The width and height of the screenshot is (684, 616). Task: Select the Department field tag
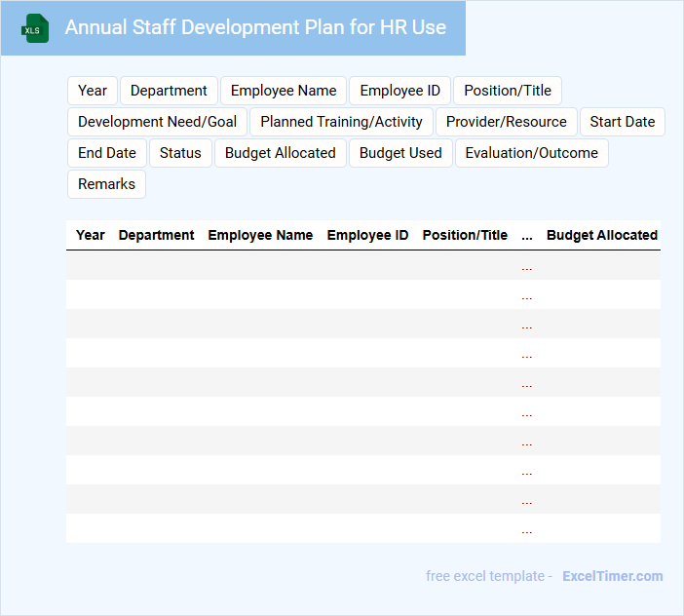[x=169, y=91]
